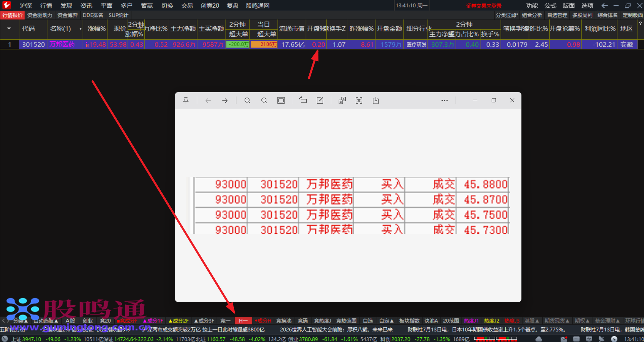Select the 创业 bottom tab
Viewport: 644px width, 342px height.
coord(88,321)
